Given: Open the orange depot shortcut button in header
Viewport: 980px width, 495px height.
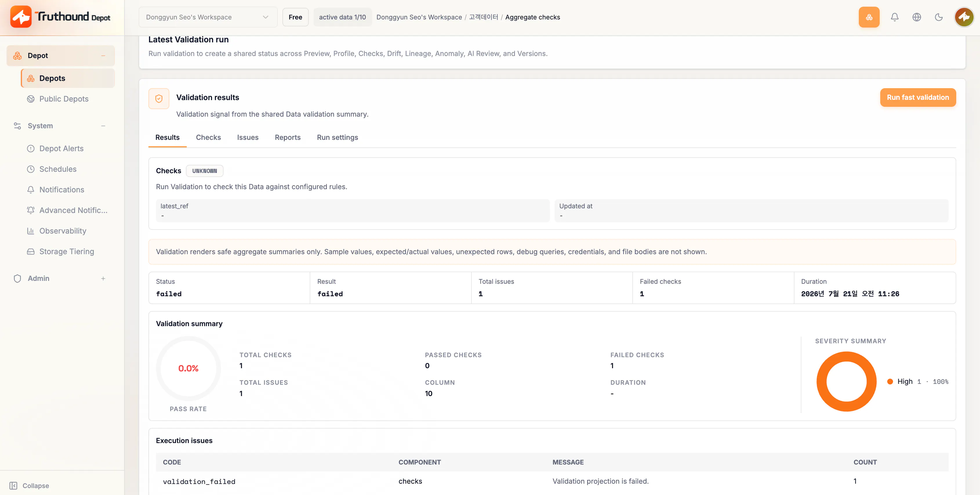Looking at the screenshot, I should tap(869, 17).
